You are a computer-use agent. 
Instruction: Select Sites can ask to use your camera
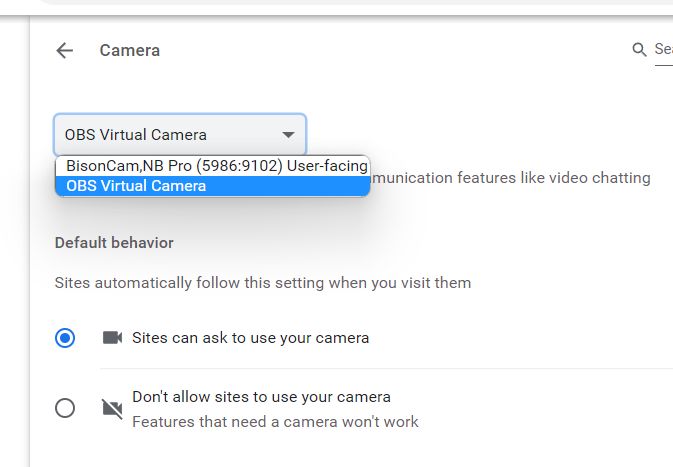[65, 338]
